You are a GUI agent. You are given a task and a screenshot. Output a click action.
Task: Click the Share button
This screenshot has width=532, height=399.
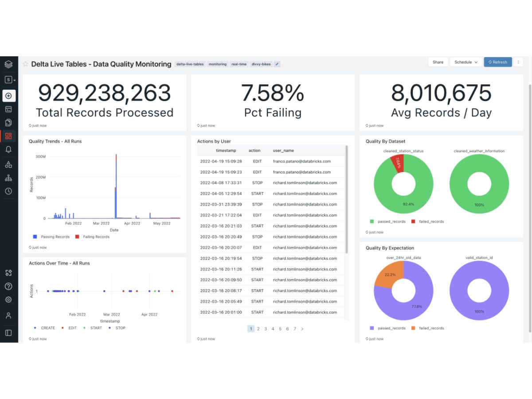point(438,62)
